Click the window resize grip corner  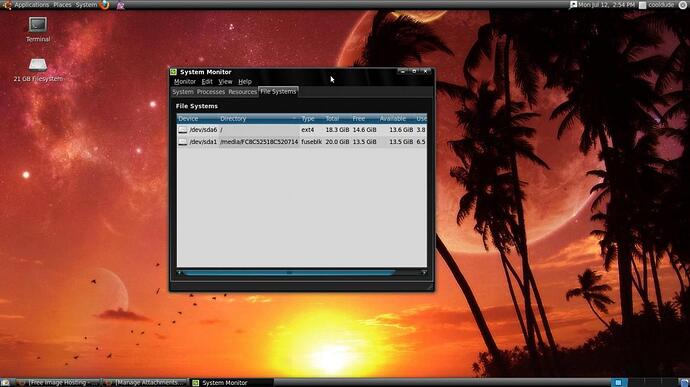(430, 287)
